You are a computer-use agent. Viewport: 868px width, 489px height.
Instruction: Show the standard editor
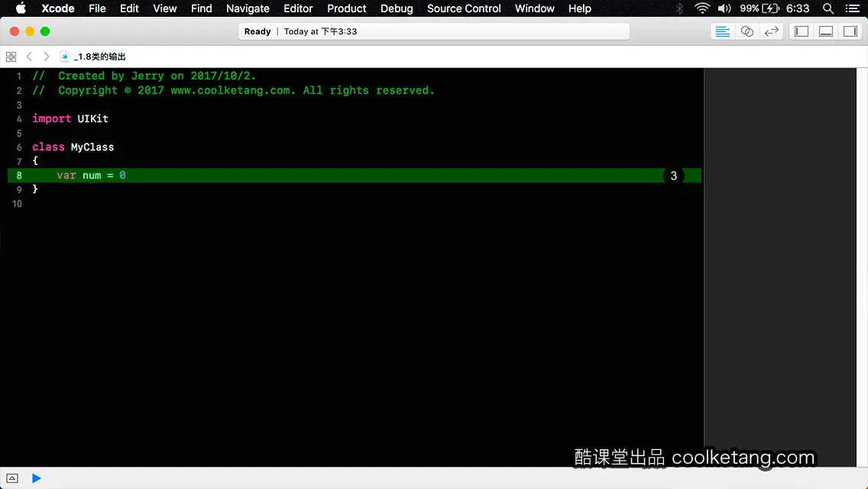(722, 31)
